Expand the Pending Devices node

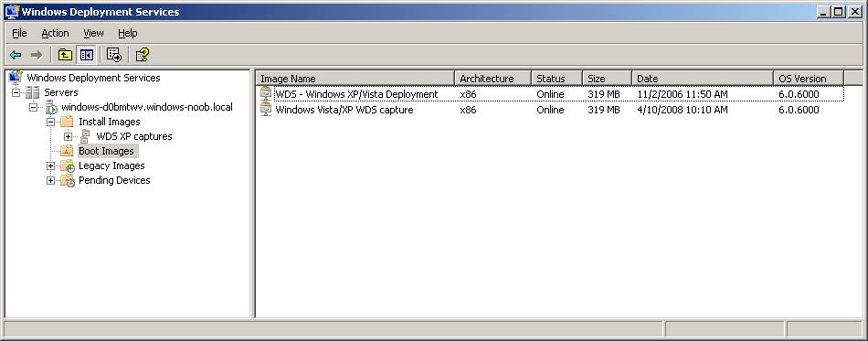click(x=50, y=180)
